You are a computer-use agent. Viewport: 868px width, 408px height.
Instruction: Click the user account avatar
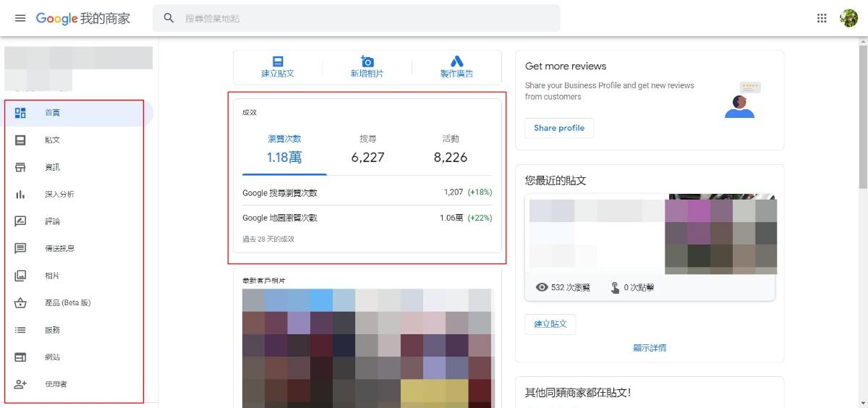click(848, 18)
